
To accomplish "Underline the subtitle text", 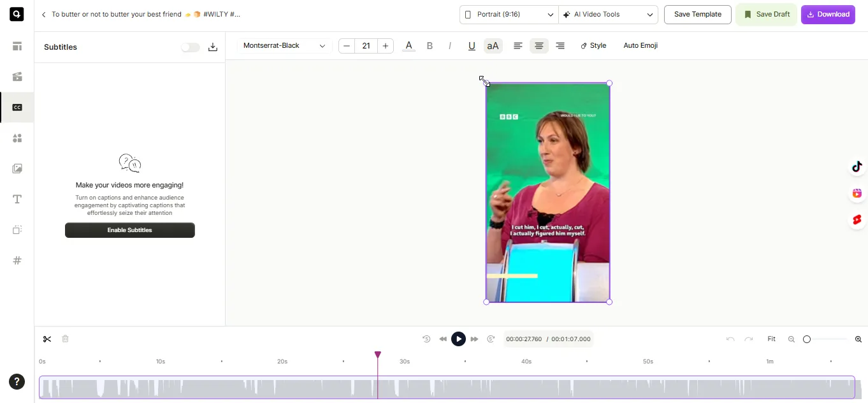I will [x=472, y=46].
